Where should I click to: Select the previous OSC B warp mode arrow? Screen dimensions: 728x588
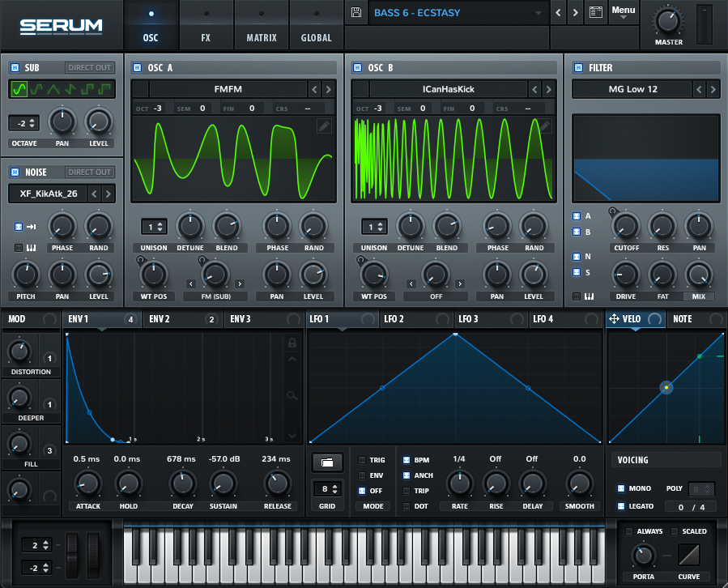pyautogui.click(x=411, y=283)
